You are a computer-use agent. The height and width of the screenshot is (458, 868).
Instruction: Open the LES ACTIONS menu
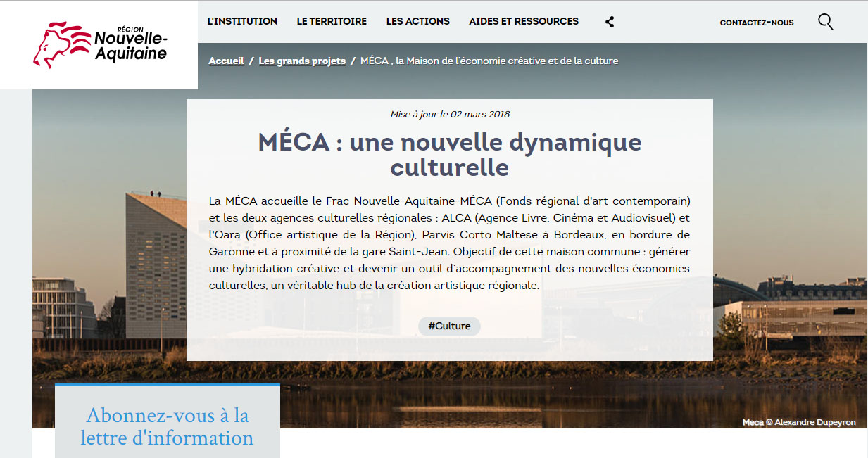(x=418, y=22)
